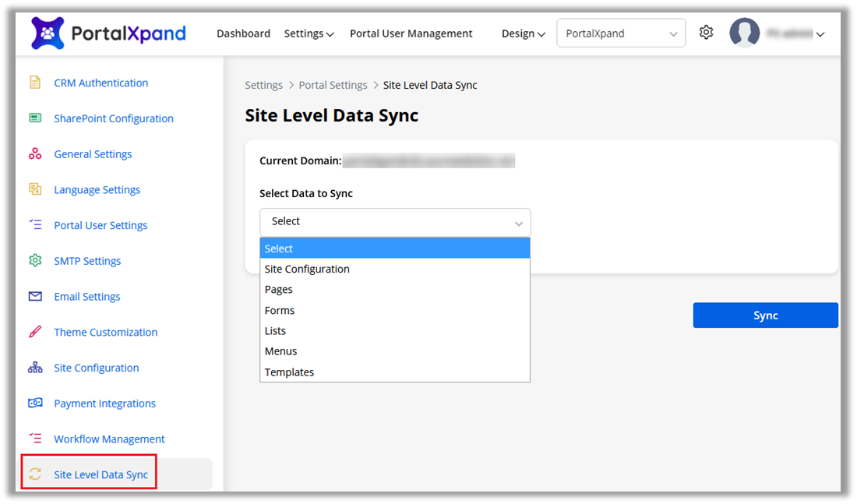Click the user avatar picture

(744, 33)
